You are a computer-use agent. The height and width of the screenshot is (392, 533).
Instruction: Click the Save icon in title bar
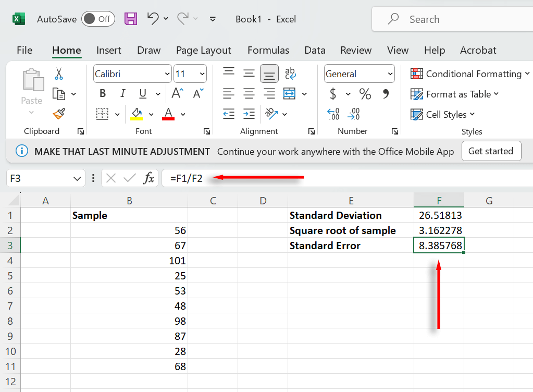[x=131, y=19]
